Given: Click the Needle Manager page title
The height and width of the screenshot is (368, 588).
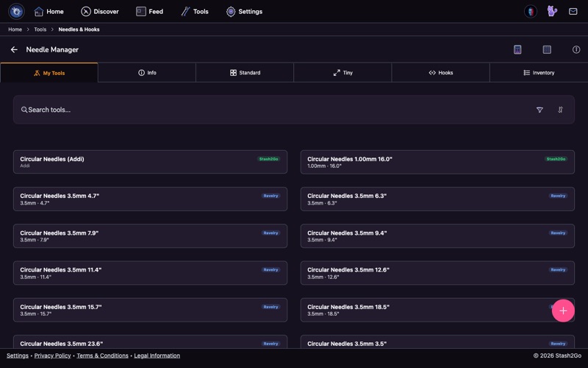Looking at the screenshot, I should point(52,49).
